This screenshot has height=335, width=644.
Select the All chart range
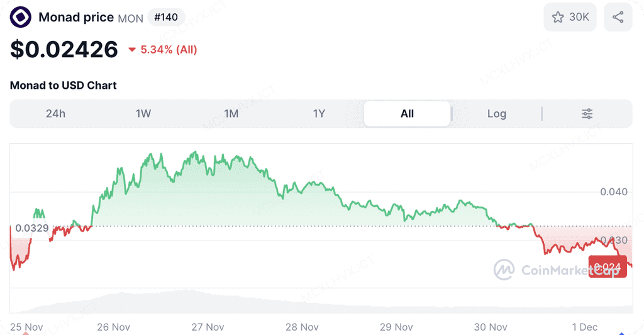pos(407,113)
